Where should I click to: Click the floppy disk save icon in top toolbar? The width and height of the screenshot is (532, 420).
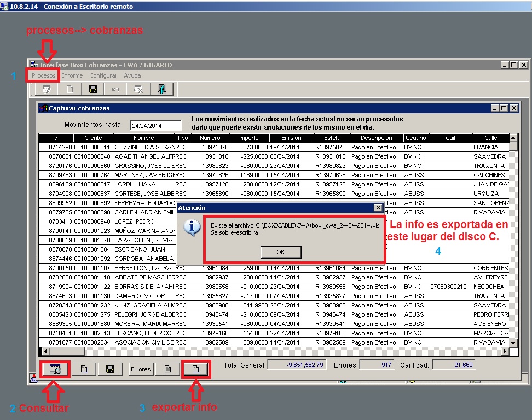click(x=92, y=89)
